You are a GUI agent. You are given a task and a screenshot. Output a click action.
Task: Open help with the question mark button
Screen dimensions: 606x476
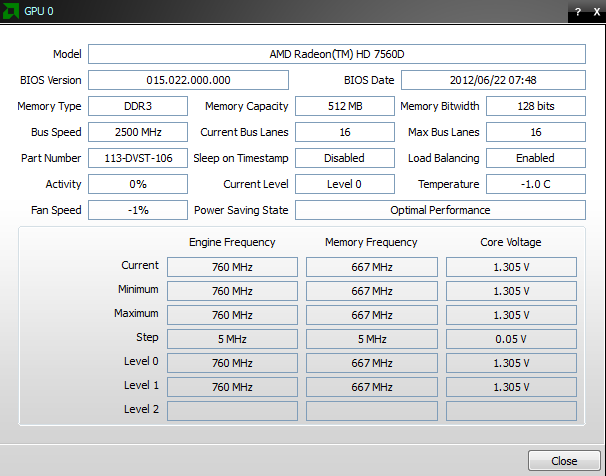pyautogui.click(x=578, y=12)
